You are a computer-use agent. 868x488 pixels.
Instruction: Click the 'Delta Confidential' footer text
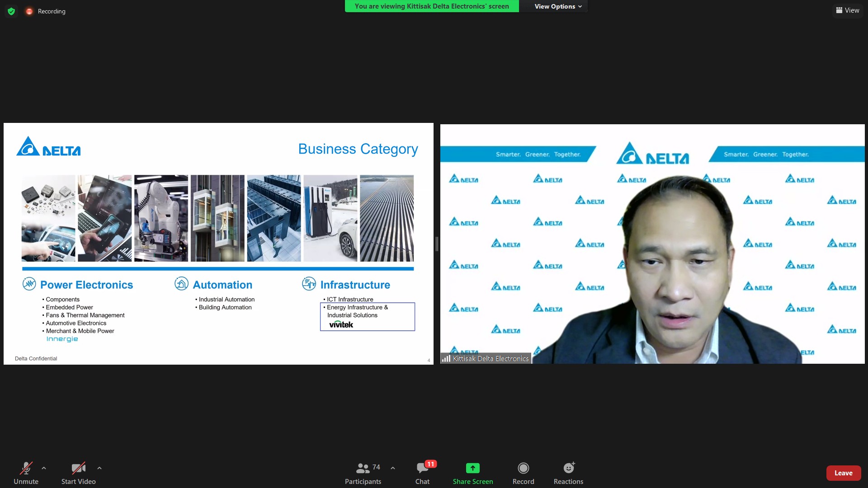click(x=36, y=359)
